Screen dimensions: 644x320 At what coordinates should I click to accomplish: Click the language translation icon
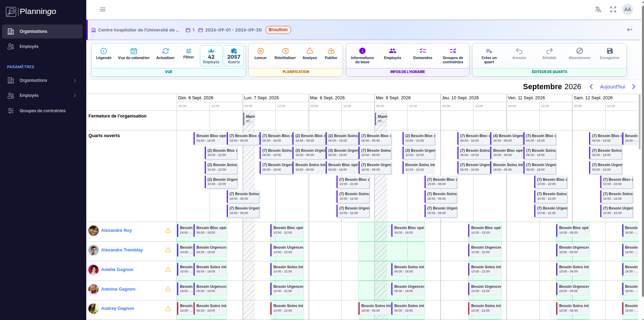[x=598, y=9]
